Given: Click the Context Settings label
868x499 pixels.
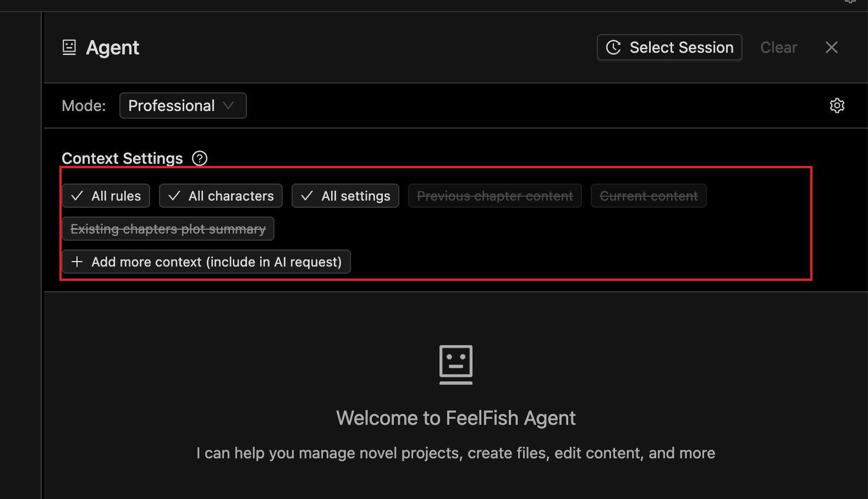Looking at the screenshot, I should coord(122,158).
